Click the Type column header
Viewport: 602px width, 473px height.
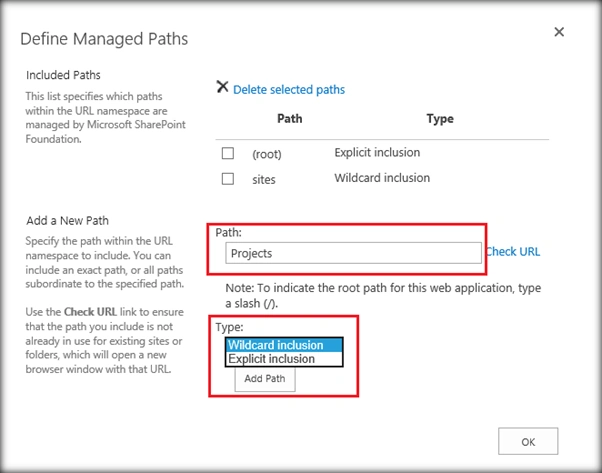click(440, 119)
